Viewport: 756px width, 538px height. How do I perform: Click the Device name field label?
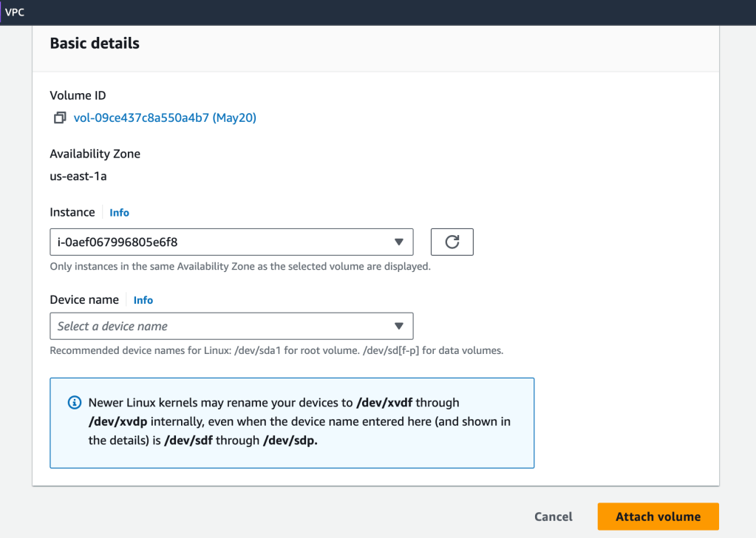(x=84, y=299)
